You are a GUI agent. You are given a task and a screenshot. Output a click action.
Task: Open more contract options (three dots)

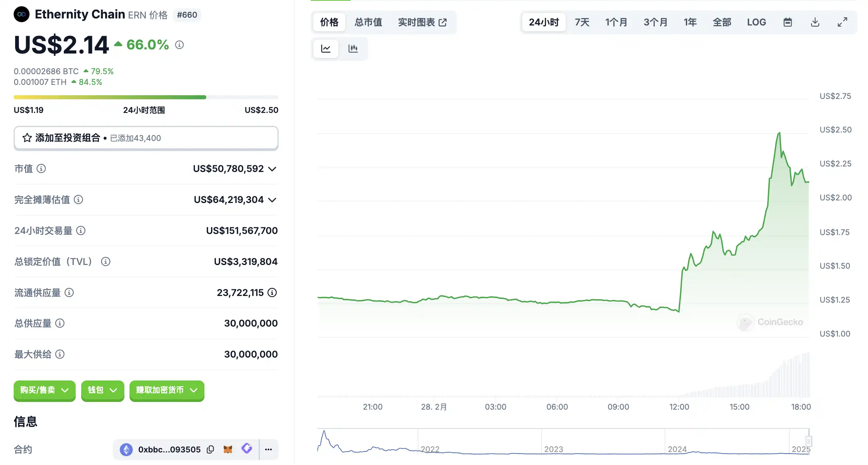coord(269,449)
